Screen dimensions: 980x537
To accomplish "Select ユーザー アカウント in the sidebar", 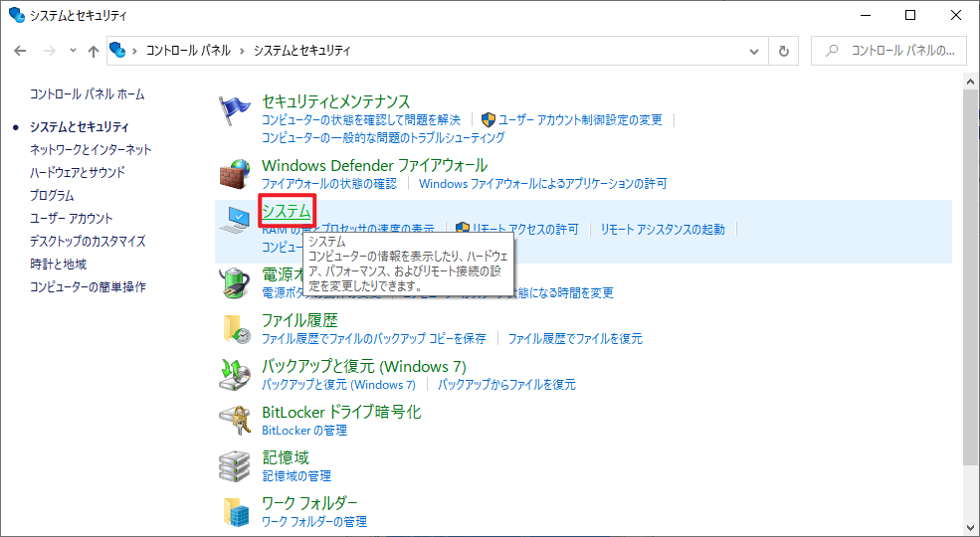I will [x=72, y=219].
